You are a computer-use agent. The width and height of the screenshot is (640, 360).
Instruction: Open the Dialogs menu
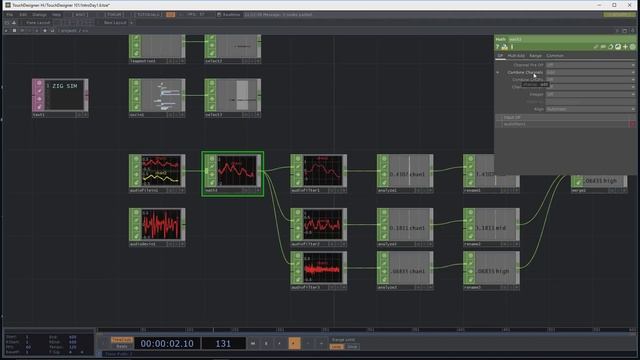point(40,15)
